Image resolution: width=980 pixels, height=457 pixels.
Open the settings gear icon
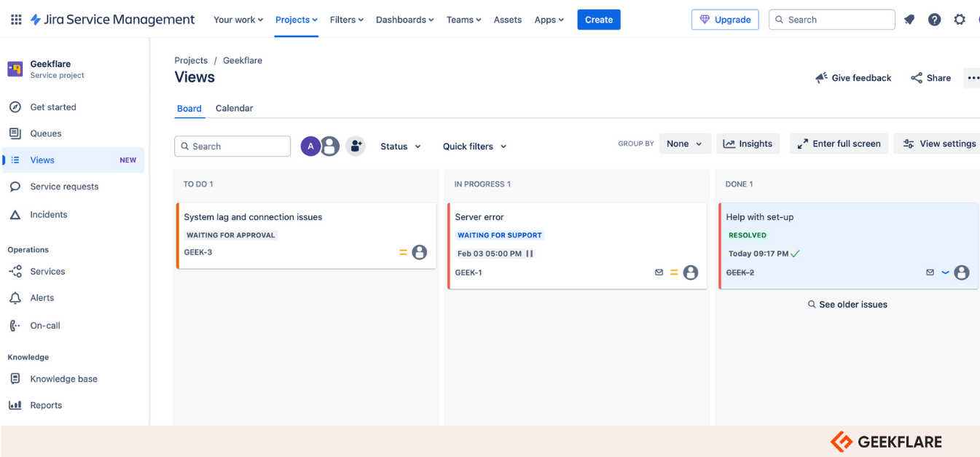pos(960,20)
